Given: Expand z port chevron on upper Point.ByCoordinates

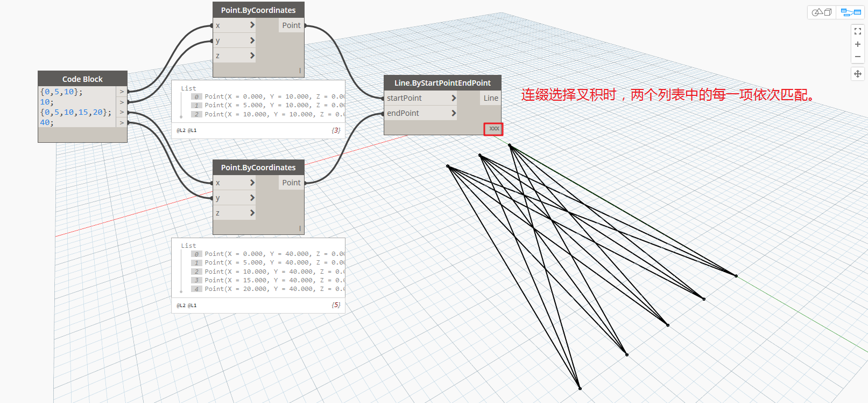Looking at the screenshot, I should click(x=252, y=55).
